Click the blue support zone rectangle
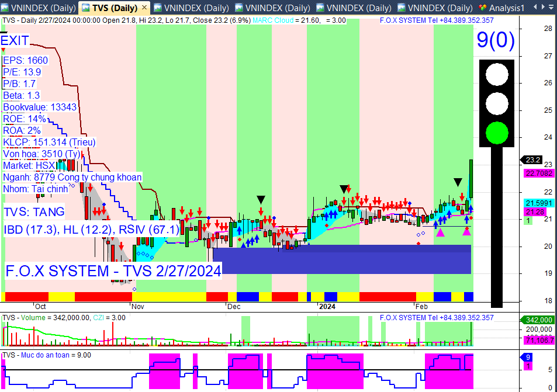The image size is (557, 392). (342, 259)
